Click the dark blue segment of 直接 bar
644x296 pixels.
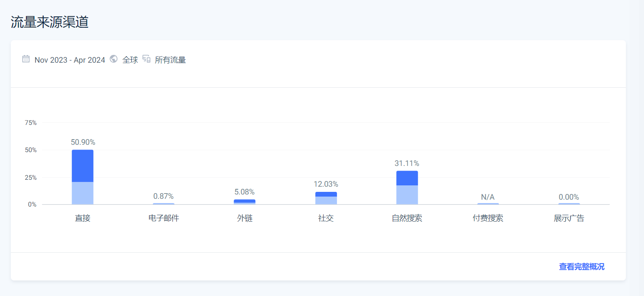coord(82,166)
